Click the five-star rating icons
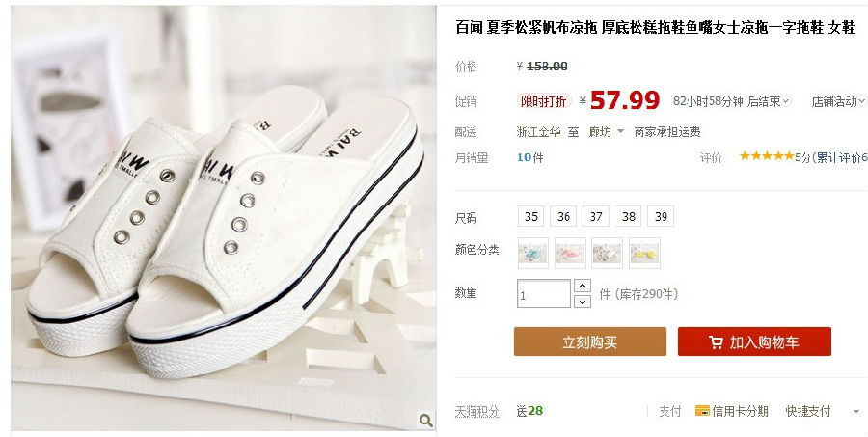The width and height of the screenshot is (868, 437). 767,156
